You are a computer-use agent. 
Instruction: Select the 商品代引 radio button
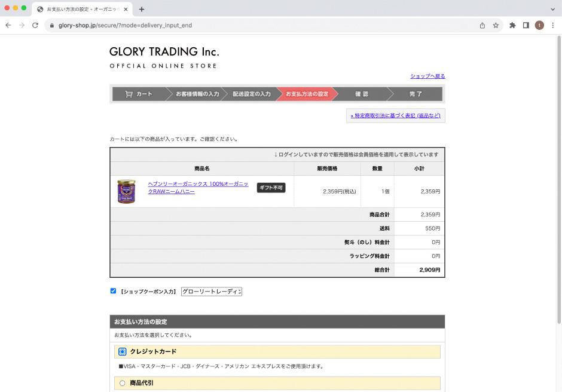(123, 383)
